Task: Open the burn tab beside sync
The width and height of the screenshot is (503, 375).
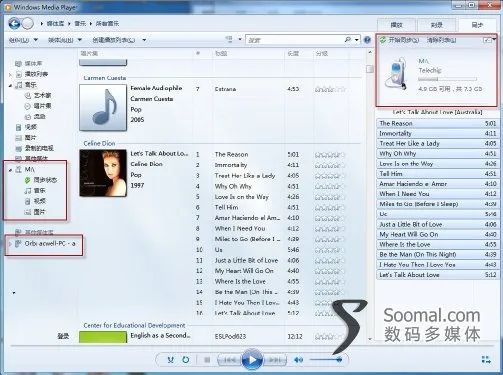Action: point(437,25)
